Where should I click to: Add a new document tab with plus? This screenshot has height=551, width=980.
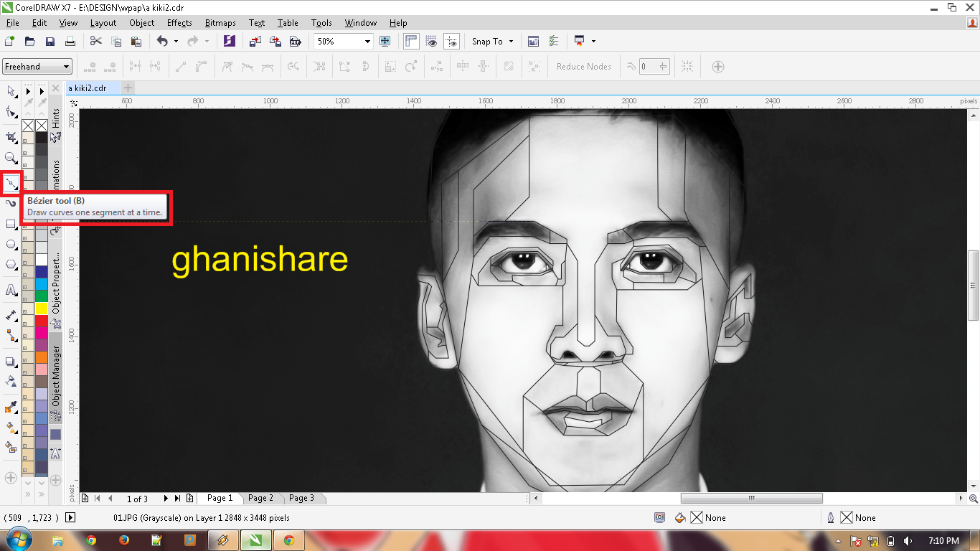coord(128,88)
